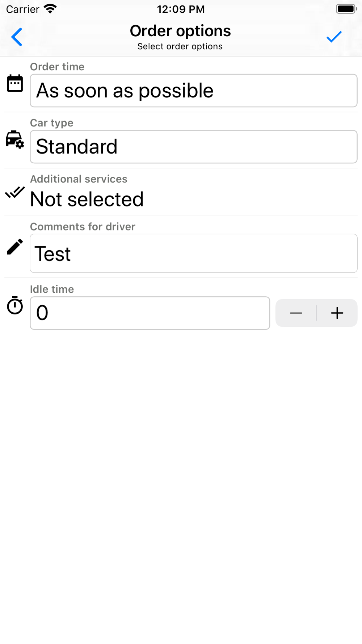Increase idle time with plus button
The height and width of the screenshot is (644, 362).
(337, 313)
